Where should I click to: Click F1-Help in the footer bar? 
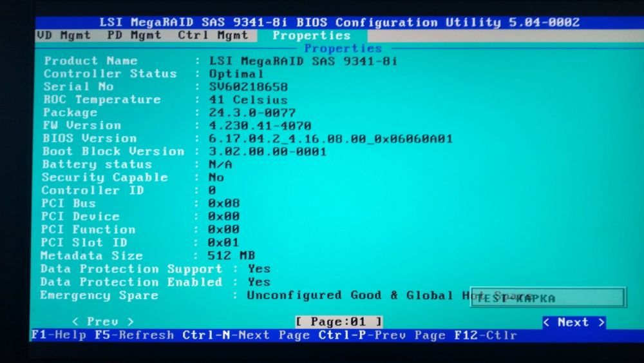pyautogui.click(x=59, y=335)
